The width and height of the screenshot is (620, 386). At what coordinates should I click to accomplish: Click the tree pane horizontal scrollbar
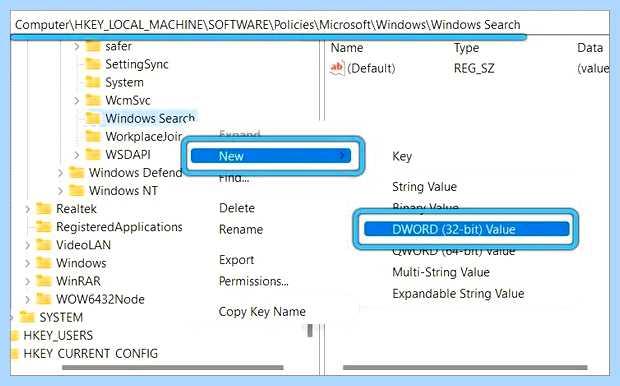[x=173, y=368]
